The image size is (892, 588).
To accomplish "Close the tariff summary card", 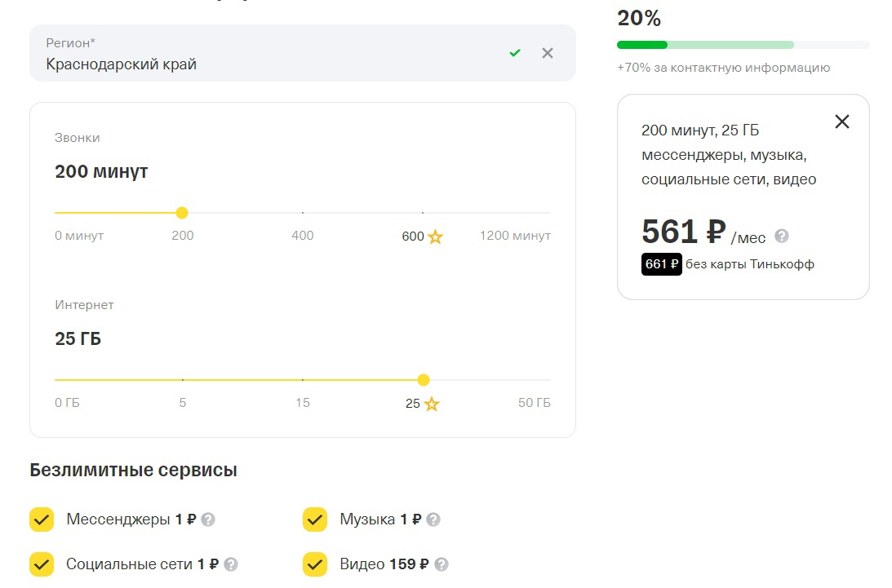I will (842, 122).
